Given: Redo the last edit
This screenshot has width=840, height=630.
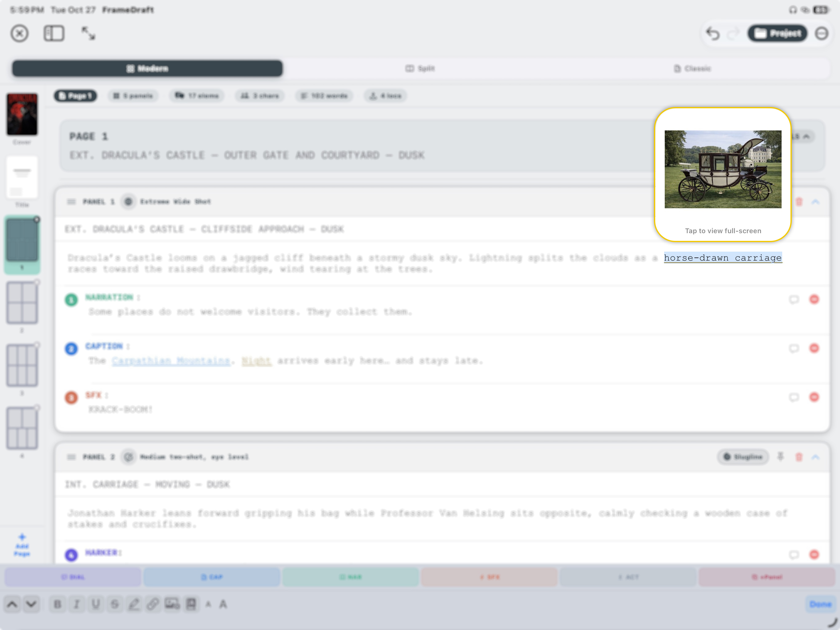Looking at the screenshot, I should (x=733, y=34).
